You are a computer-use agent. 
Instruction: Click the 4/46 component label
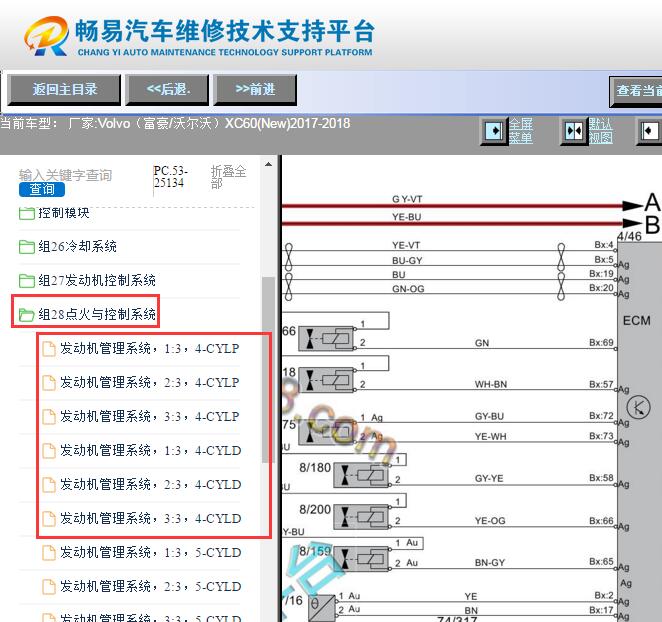[629, 236]
